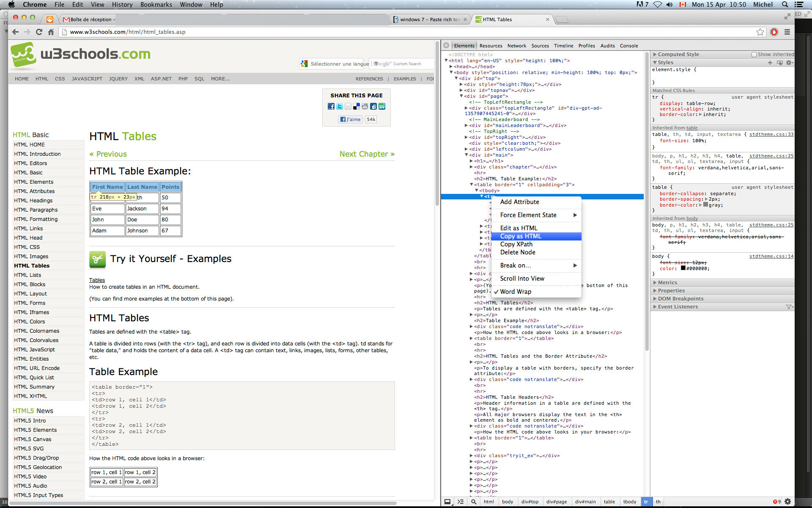812x508 pixels.
Task: Open DevTools settings gear icon
Action: pos(787,502)
